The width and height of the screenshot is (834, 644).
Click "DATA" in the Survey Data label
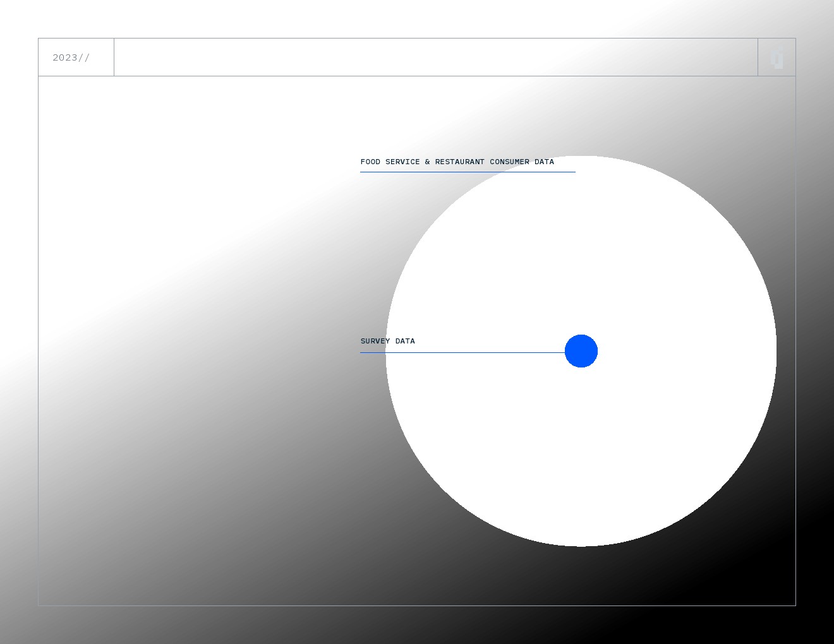405,341
